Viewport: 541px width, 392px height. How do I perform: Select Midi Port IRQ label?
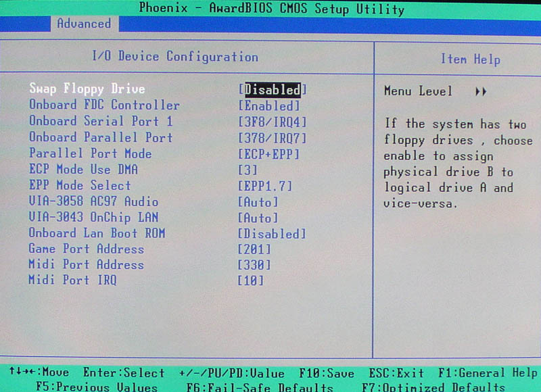72,280
